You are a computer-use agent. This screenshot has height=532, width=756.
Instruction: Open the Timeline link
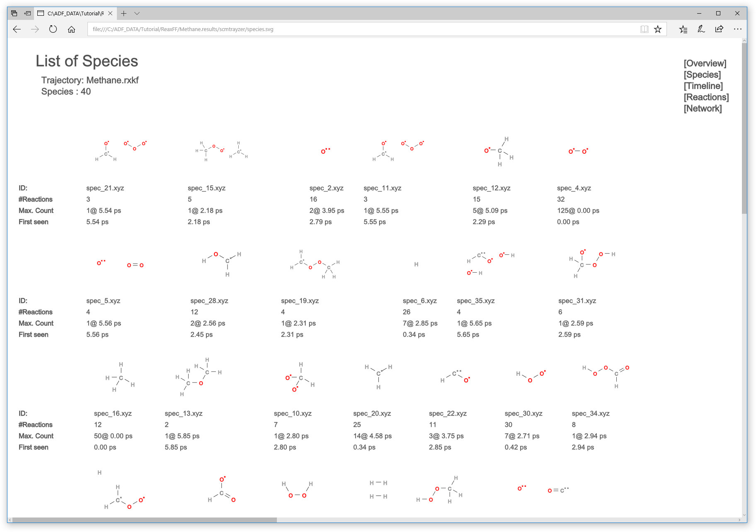click(703, 86)
